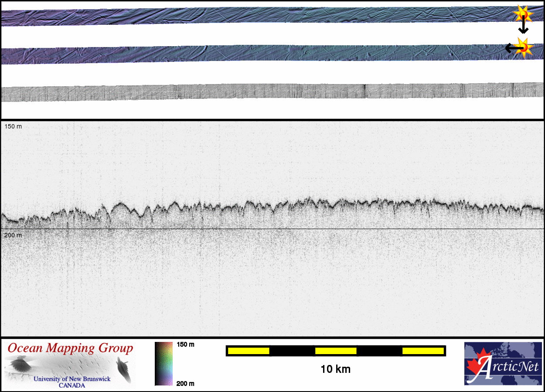Click the 10 km scale bar label
Viewport: 545px width, 392px height.
click(x=335, y=369)
